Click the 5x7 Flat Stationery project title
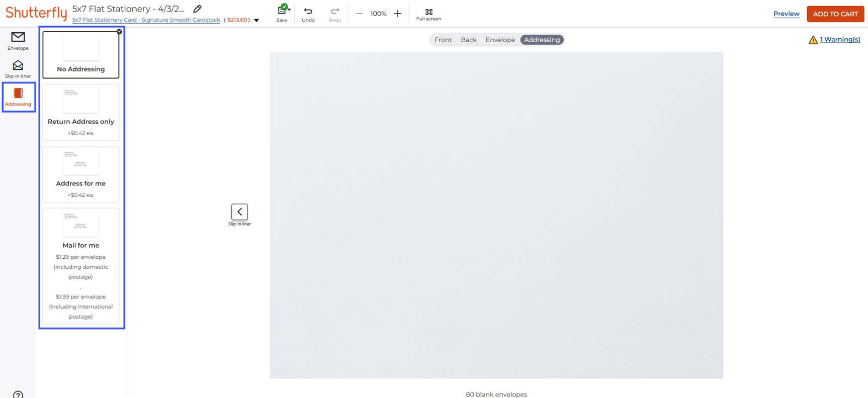The image size is (868, 398). [129, 9]
